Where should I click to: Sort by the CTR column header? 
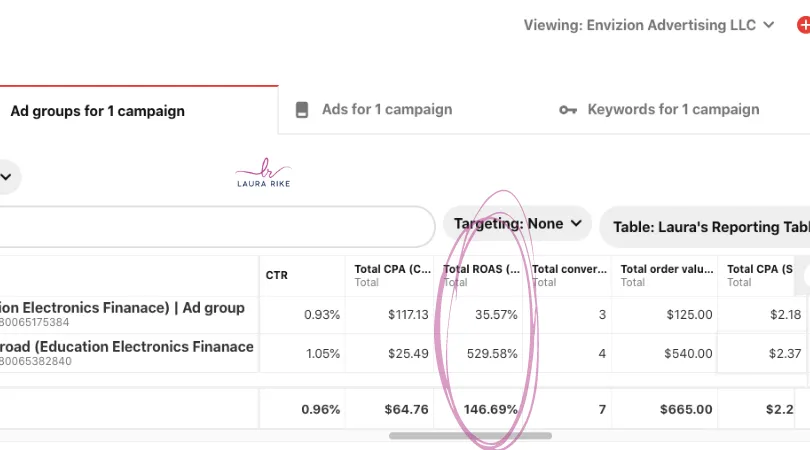click(277, 275)
